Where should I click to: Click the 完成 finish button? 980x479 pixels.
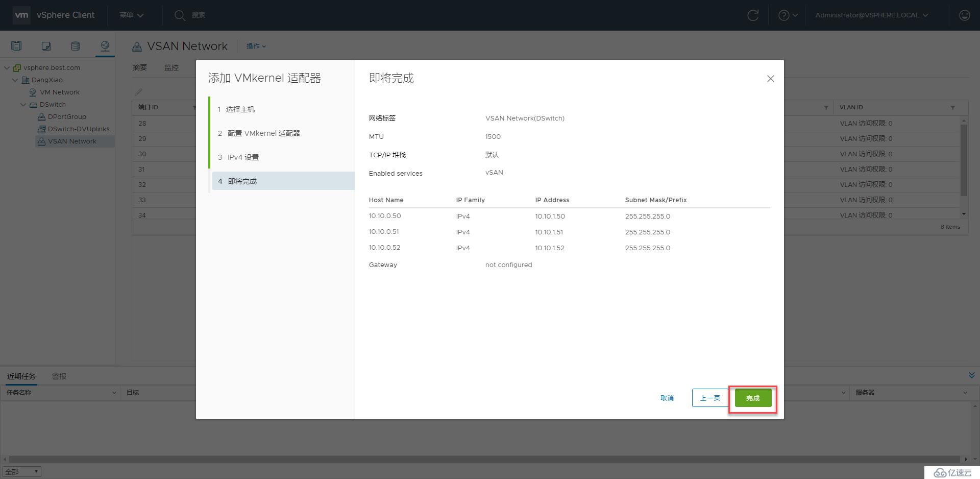click(753, 398)
